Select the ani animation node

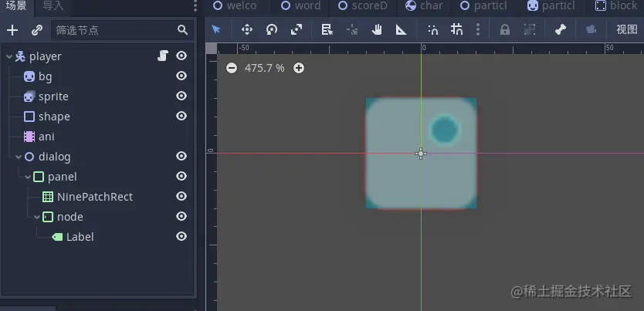(46, 137)
